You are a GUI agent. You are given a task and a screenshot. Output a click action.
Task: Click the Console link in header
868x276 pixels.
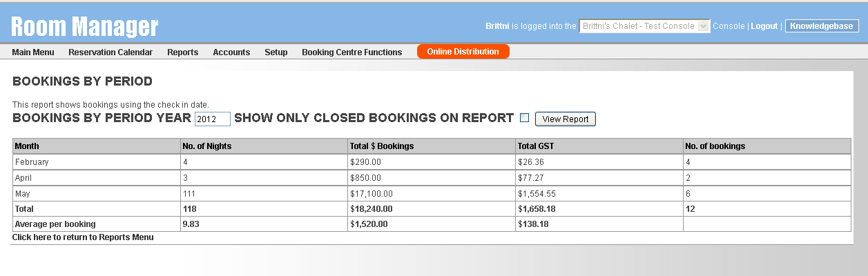pos(728,26)
